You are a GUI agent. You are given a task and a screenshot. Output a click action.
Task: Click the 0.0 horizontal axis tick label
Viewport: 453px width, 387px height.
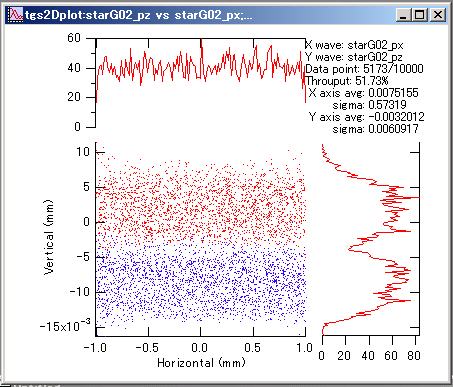200,348
